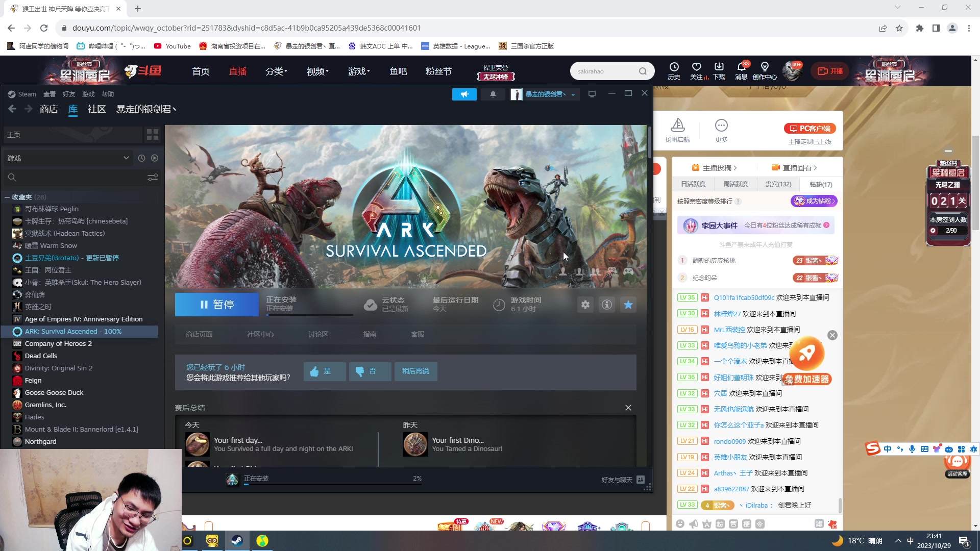Open the game info icon
The height and width of the screenshot is (551, 980).
click(x=607, y=305)
